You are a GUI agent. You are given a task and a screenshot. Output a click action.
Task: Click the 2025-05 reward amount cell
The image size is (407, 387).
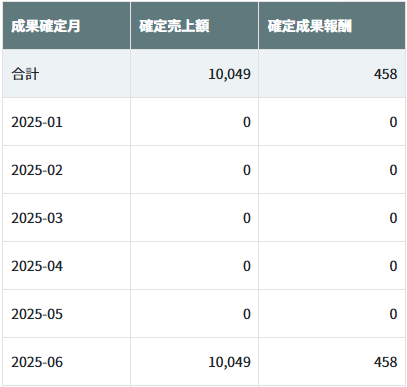click(332, 314)
